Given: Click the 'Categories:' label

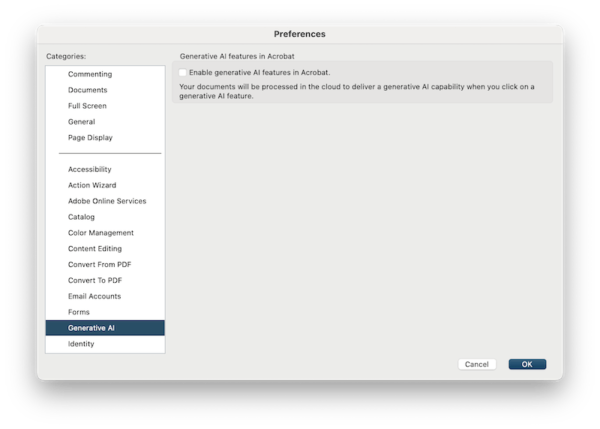Looking at the screenshot, I should [x=66, y=56].
